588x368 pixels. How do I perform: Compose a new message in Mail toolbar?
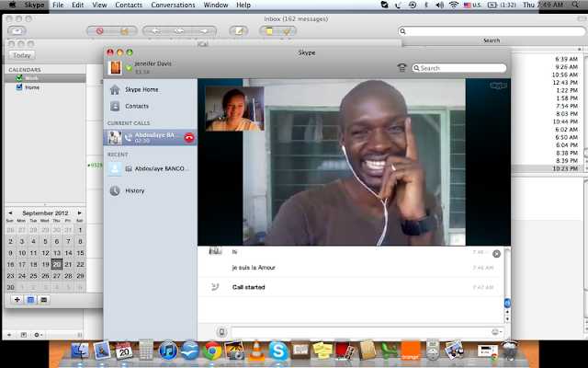pyautogui.click(x=239, y=30)
